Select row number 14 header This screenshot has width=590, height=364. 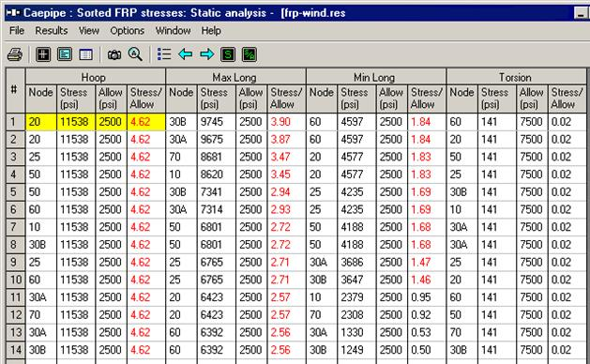15,350
